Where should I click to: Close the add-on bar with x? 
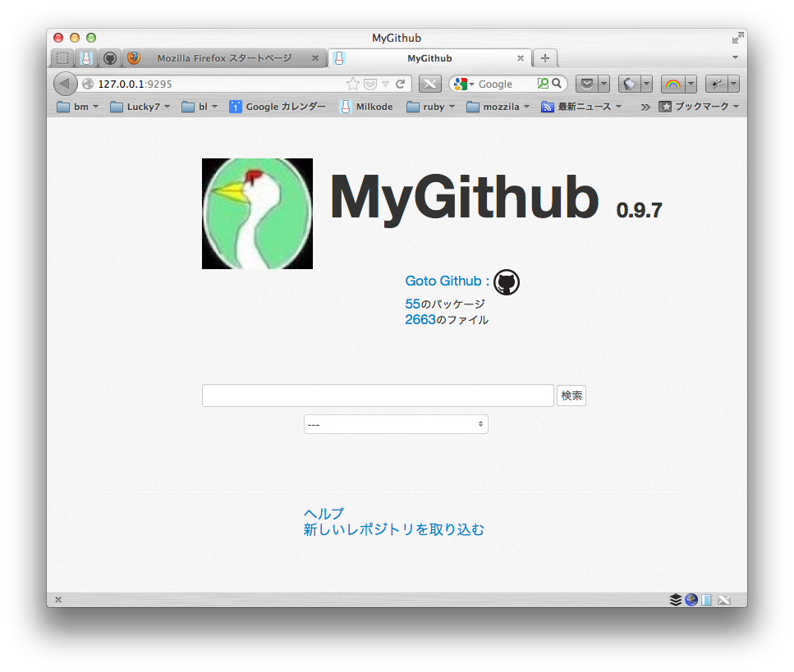point(58,600)
